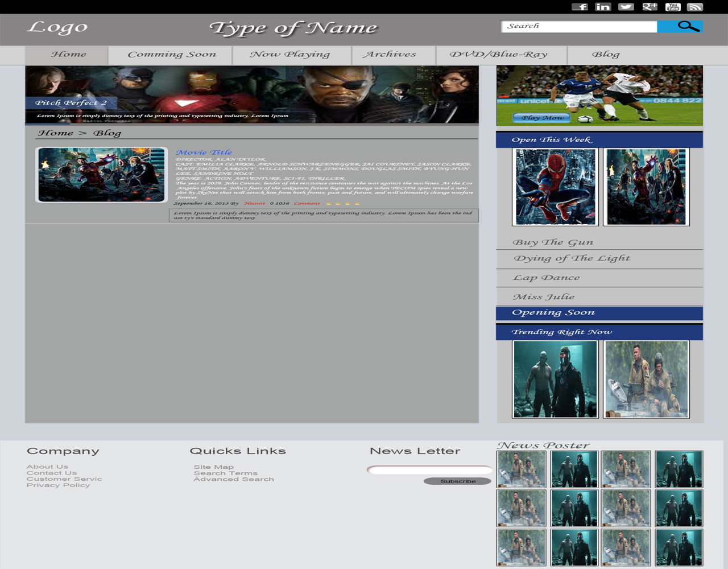Open the YouTube social icon
The width and height of the screenshot is (728, 569).
(673, 7)
